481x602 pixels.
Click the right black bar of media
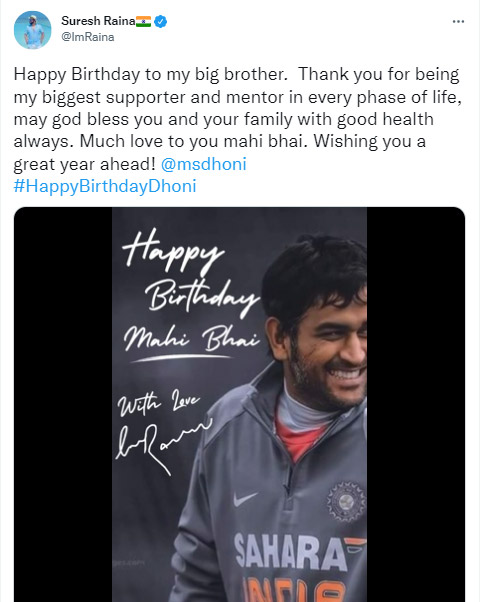(x=416, y=404)
